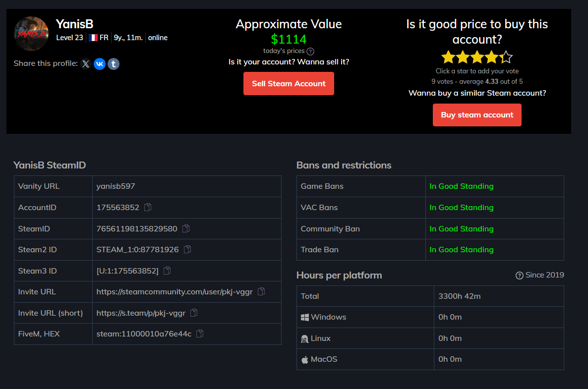The width and height of the screenshot is (588, 389).
Task: Select the Steam3 ID [U:1:175563852] text
Action: (127, 271)
